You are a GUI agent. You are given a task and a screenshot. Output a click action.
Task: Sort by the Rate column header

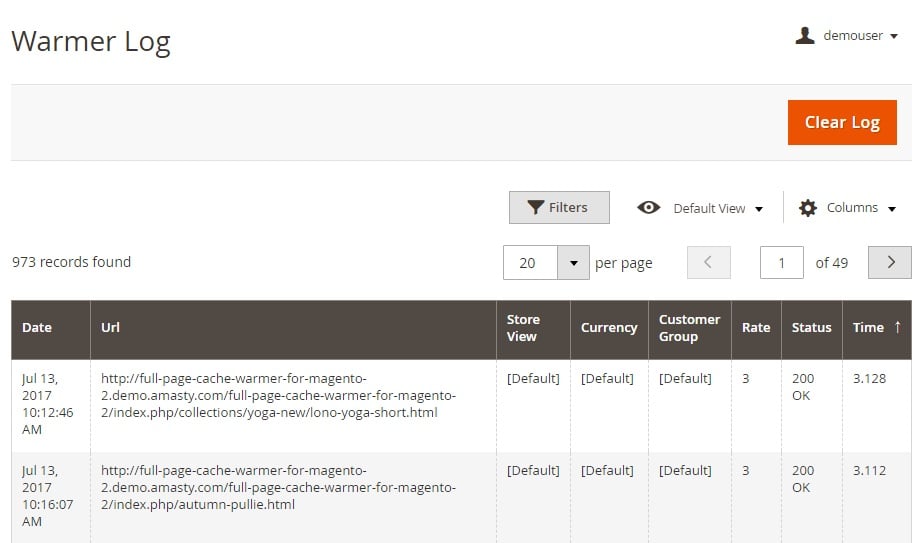(x=756, y=330)
